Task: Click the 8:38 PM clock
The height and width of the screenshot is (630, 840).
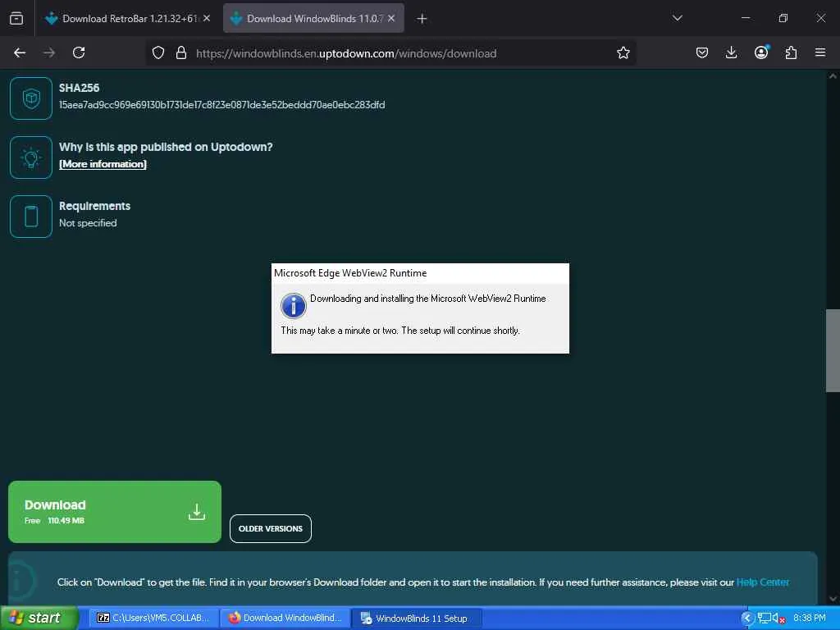Action: (810, 619)
